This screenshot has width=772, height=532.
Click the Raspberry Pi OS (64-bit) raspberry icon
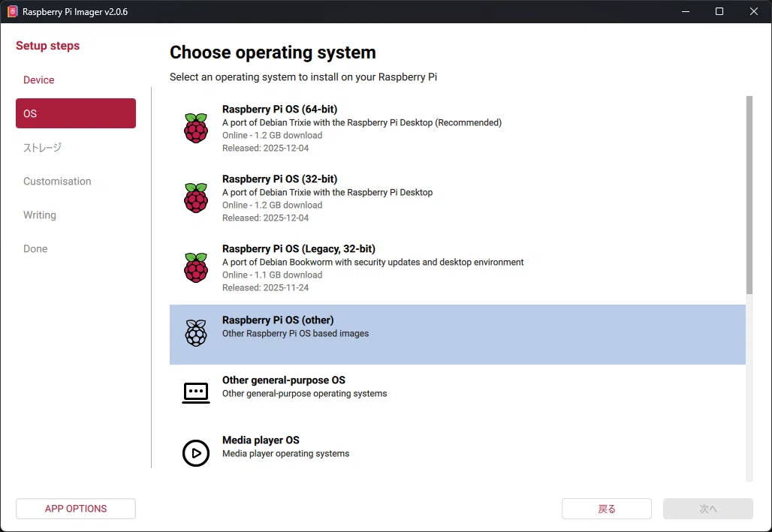pyautogui.click(x=196, y=128)
